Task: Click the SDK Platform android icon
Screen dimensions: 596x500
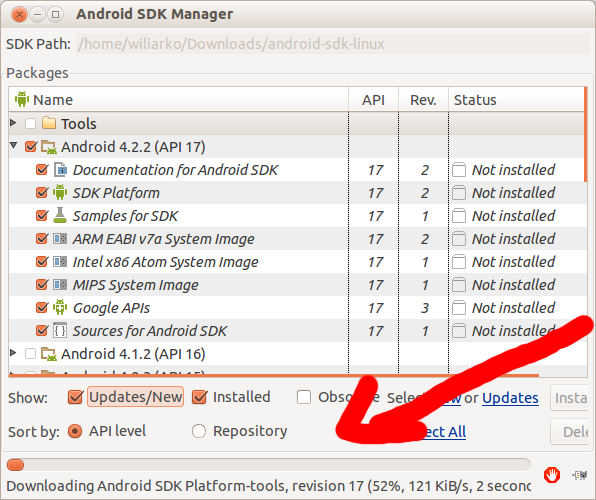Action: pyautogui.click(x=60, y=192)
